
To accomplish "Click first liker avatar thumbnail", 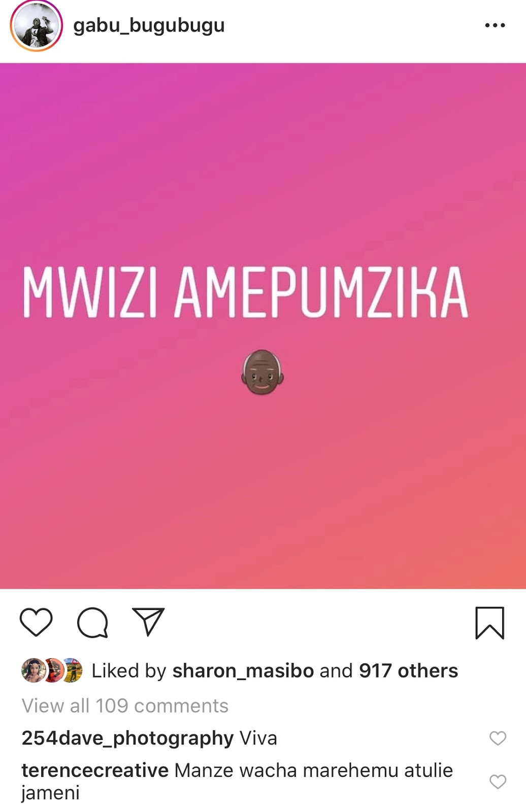I will tap(32, 670).
